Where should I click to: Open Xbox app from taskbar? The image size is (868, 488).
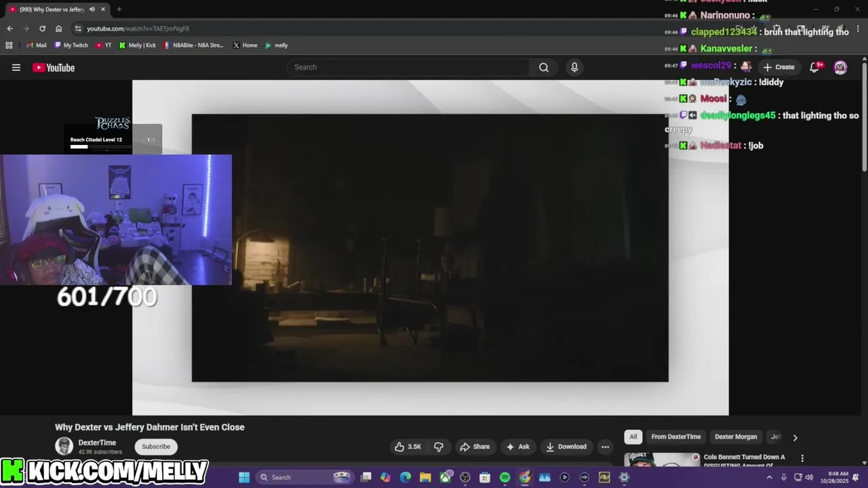[x=446, y=477]
